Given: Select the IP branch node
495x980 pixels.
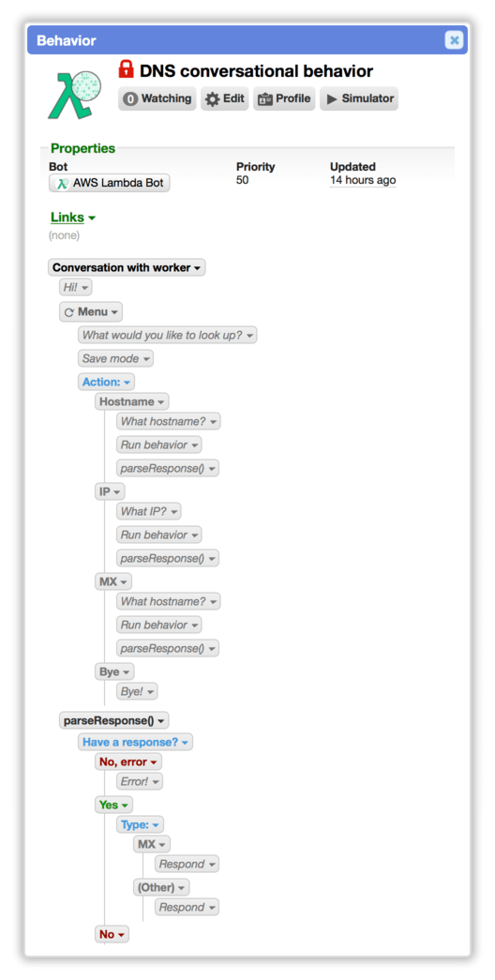Looking at the screenshot, I should [x=110, y=491].
